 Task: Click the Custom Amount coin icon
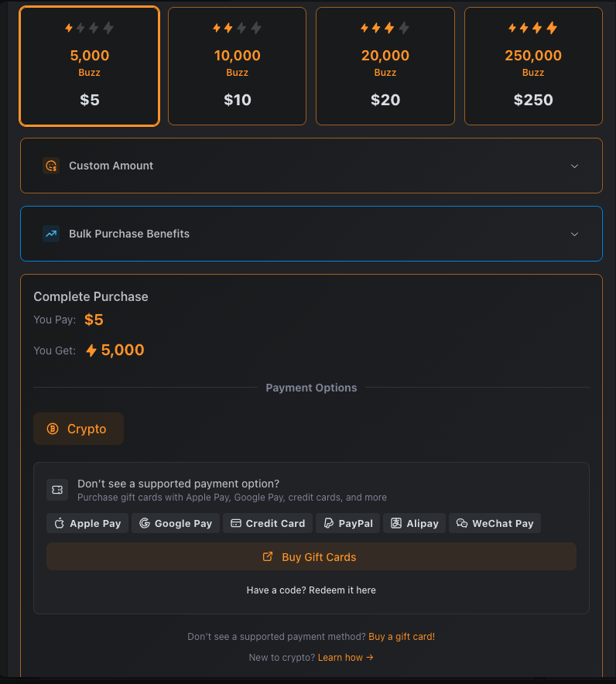51,166
